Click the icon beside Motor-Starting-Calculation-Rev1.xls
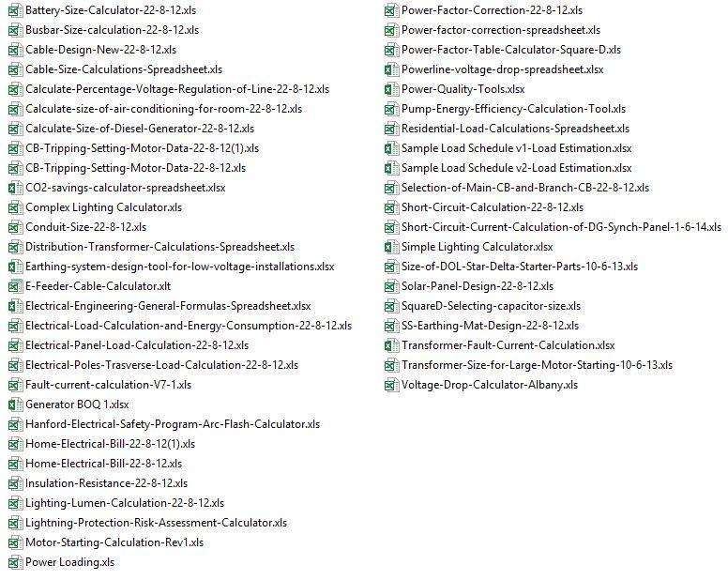 pos(15,542)
